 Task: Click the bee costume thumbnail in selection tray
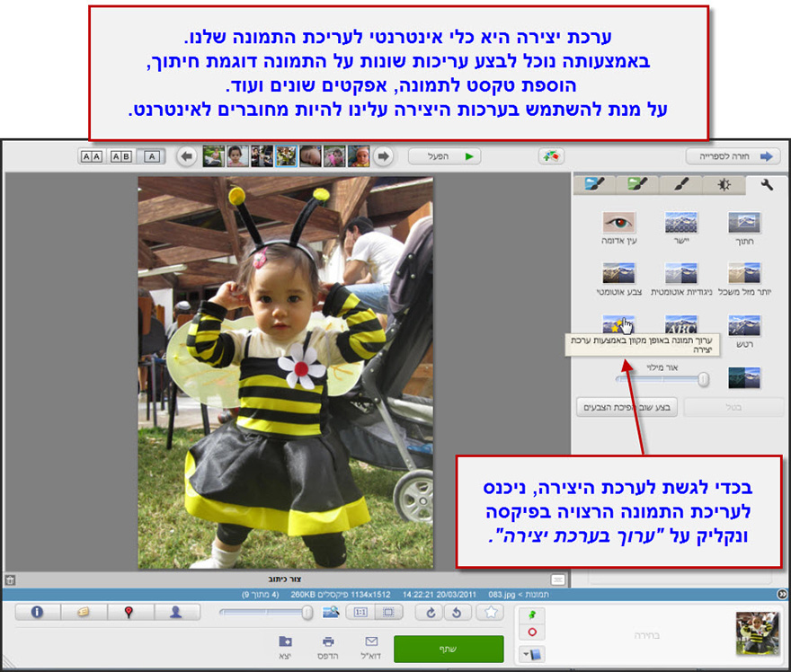(757, 633)
